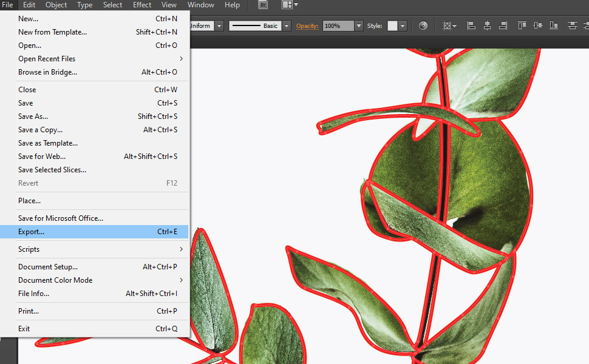Image resolution: width=589 pixels, height=364 pixels.
Task: Select Horizontal Align Center
Action: pos(488,25)
